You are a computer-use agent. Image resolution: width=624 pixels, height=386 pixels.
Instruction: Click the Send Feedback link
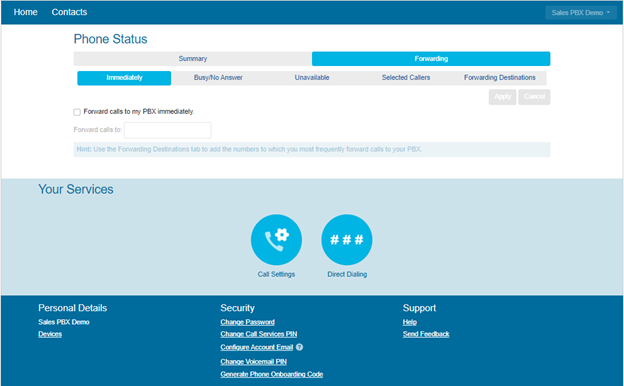point(426,334)
